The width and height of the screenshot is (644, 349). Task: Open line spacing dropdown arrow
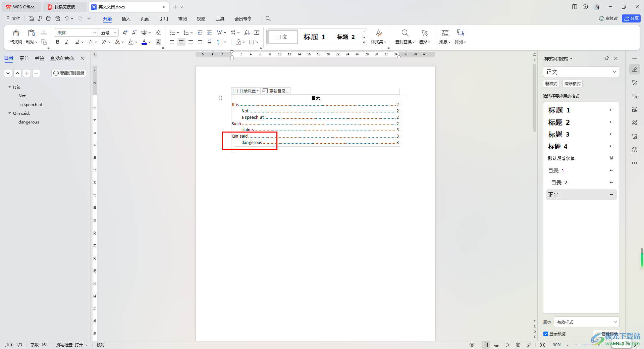pos(225,42)
